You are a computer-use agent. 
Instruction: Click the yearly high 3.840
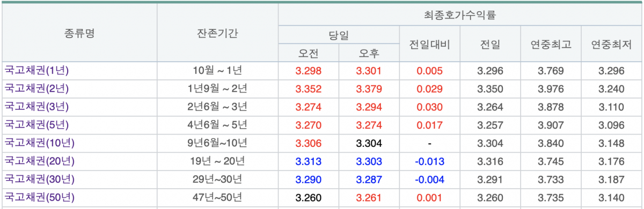[551, 144]
